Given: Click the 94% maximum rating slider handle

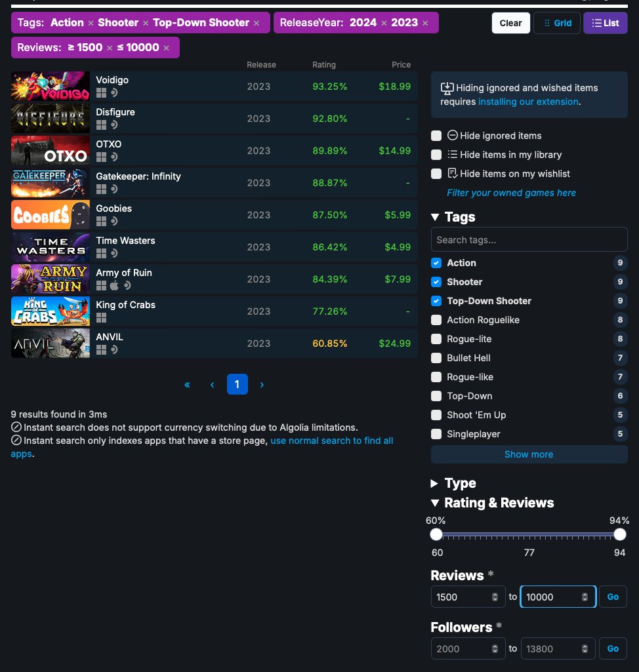Looking at the screenshot, I should [620, 534].
